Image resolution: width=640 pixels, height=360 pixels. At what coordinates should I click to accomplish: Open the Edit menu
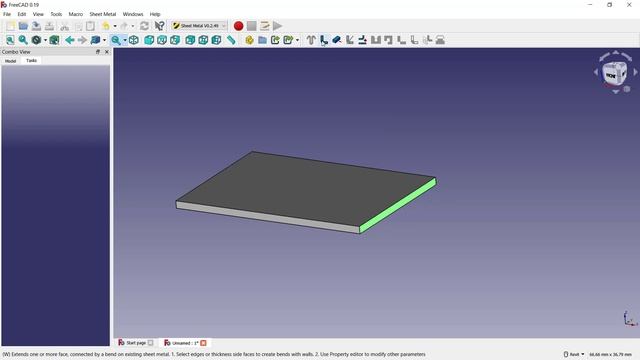tap(22, 14)
